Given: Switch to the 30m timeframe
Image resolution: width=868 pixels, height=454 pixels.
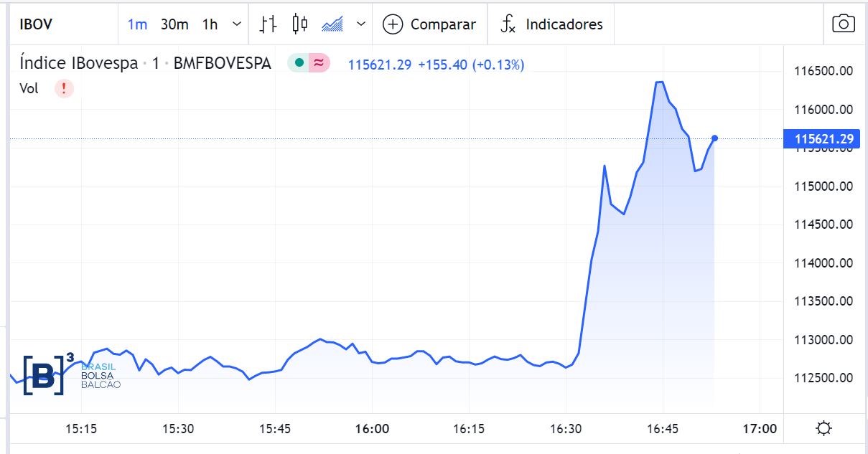Looking at the screenshot, I should tap(174, 24).
